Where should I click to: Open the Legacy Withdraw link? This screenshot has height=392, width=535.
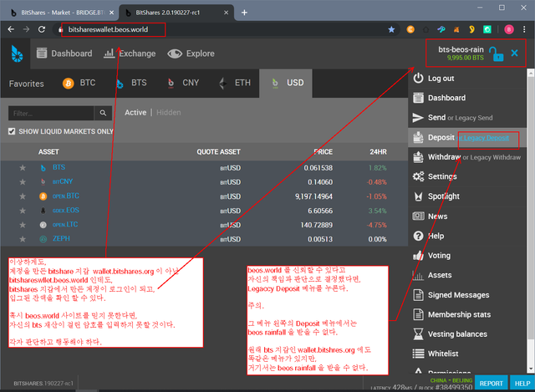(x=496, y=157)
